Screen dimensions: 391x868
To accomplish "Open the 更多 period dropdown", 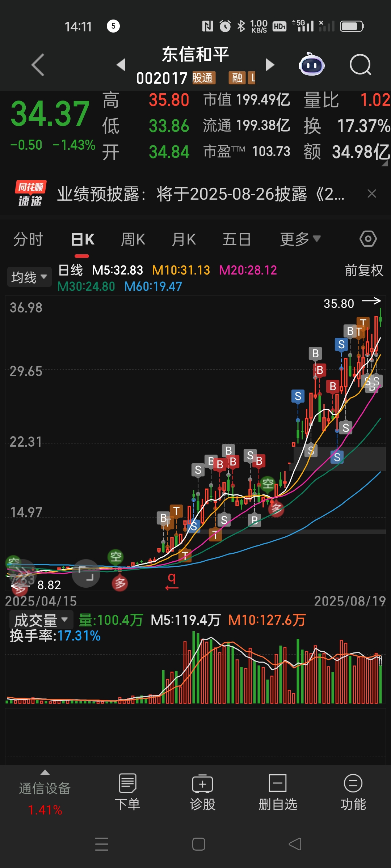I will (x=300, y=239).
